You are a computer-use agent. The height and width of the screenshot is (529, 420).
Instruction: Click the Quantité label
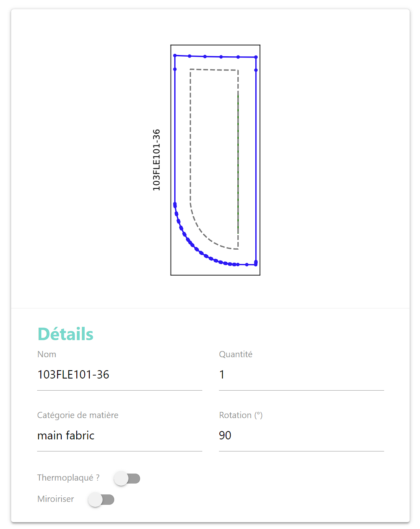point(236,354)
